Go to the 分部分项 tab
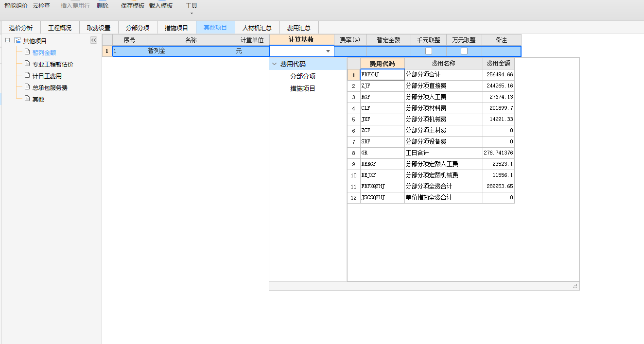 (x=138, y=28)
